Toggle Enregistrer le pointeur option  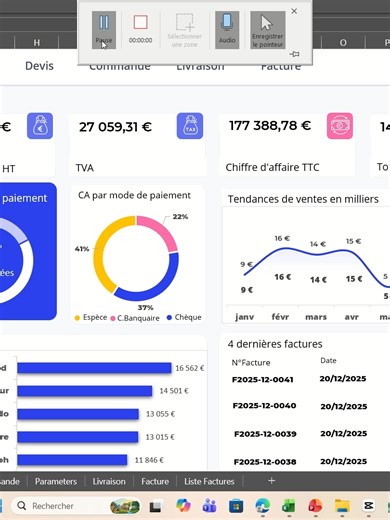click(x=268, y=30)
